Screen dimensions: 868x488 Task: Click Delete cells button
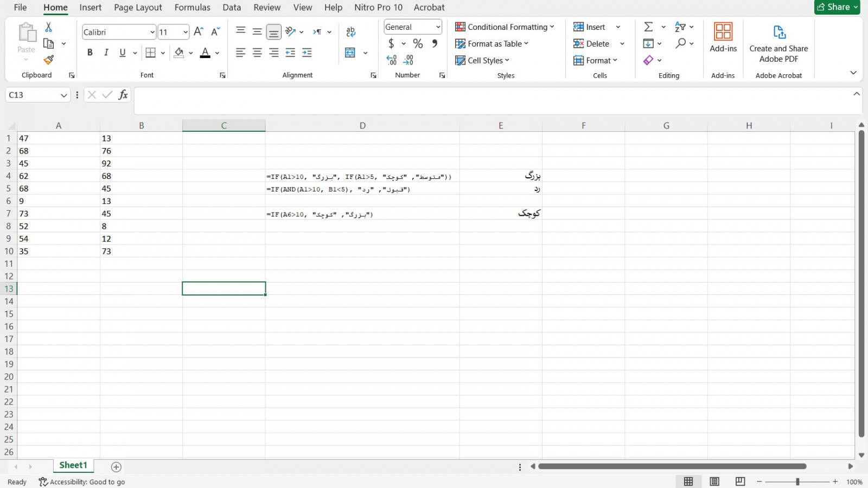[x=591, y=43]
